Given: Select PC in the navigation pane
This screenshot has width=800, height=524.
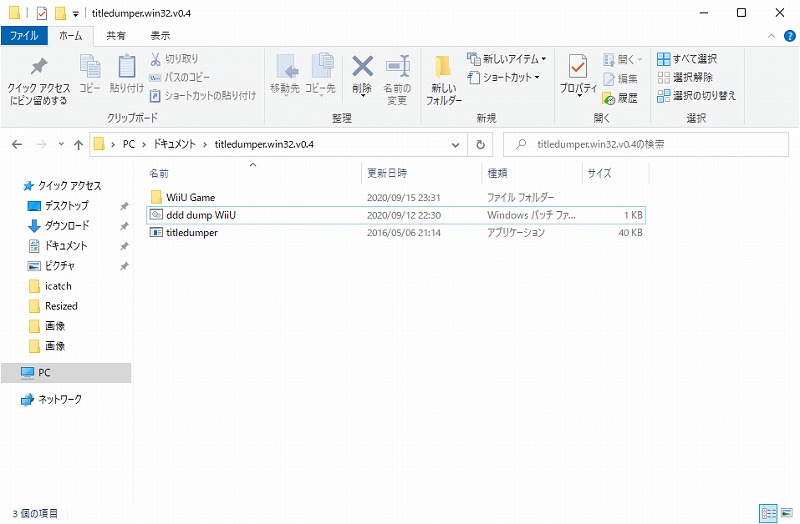Looking at the screenshot, I should [66, 372].
